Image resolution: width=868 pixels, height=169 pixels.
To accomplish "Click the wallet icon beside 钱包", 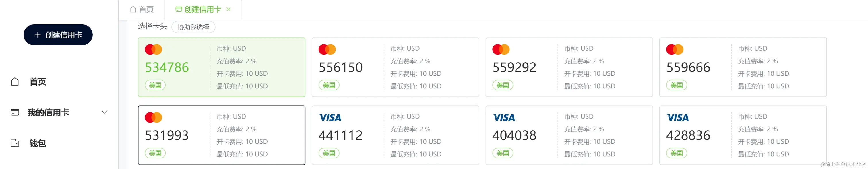I will 15,143.
